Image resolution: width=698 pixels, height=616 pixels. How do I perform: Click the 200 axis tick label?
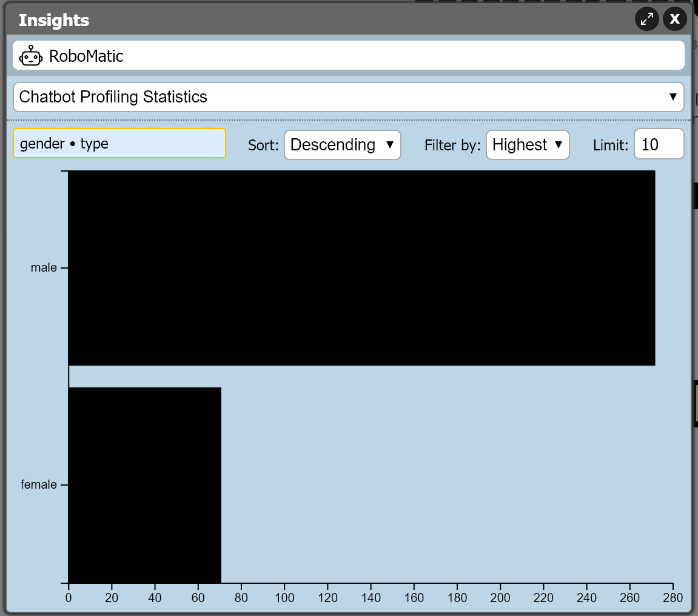[x=500, y=598]
